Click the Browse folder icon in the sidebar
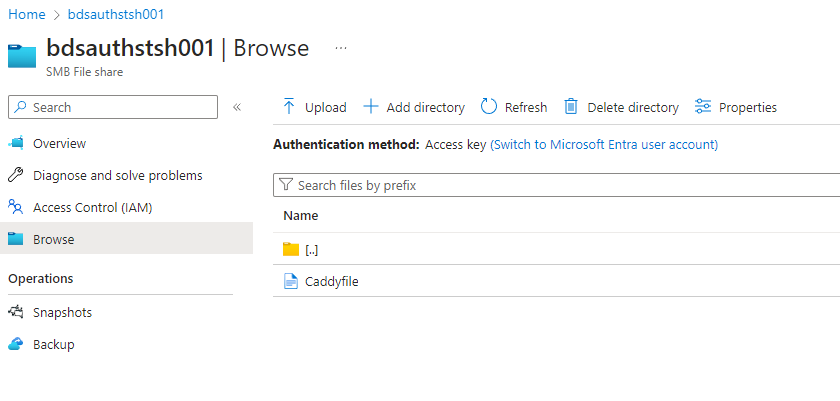The image size is (840, 401). pyautogui.click(x=16, y=239)
